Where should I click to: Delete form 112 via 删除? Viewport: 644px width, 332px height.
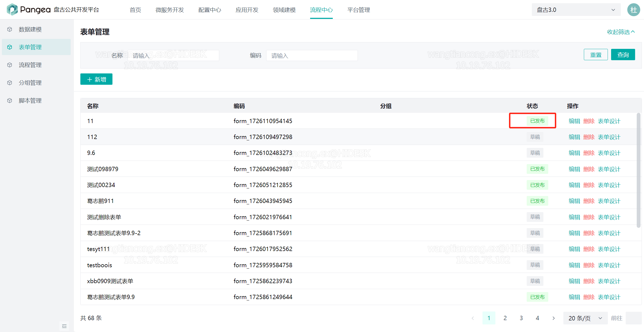coord(589,137)
